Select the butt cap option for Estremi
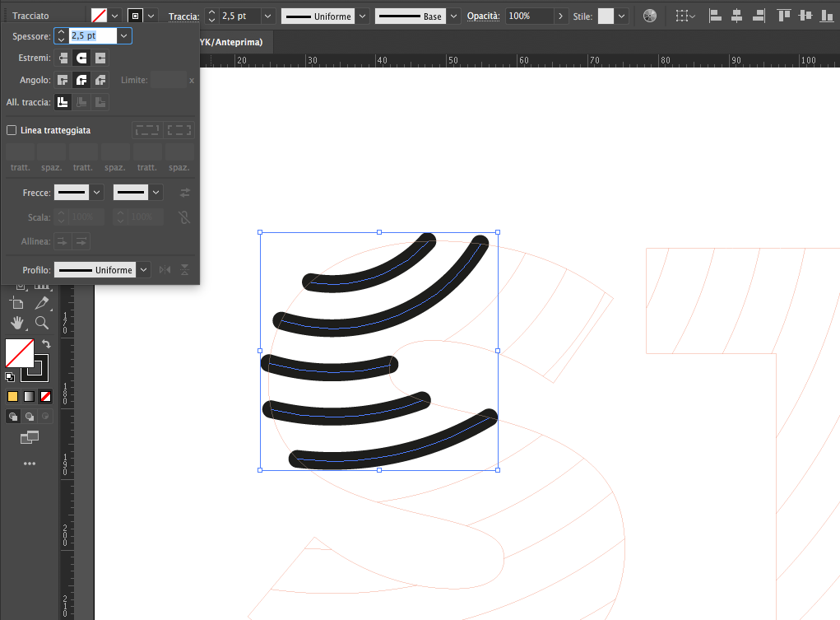Viewport: 840px width, 620px height. click(63, 58)
